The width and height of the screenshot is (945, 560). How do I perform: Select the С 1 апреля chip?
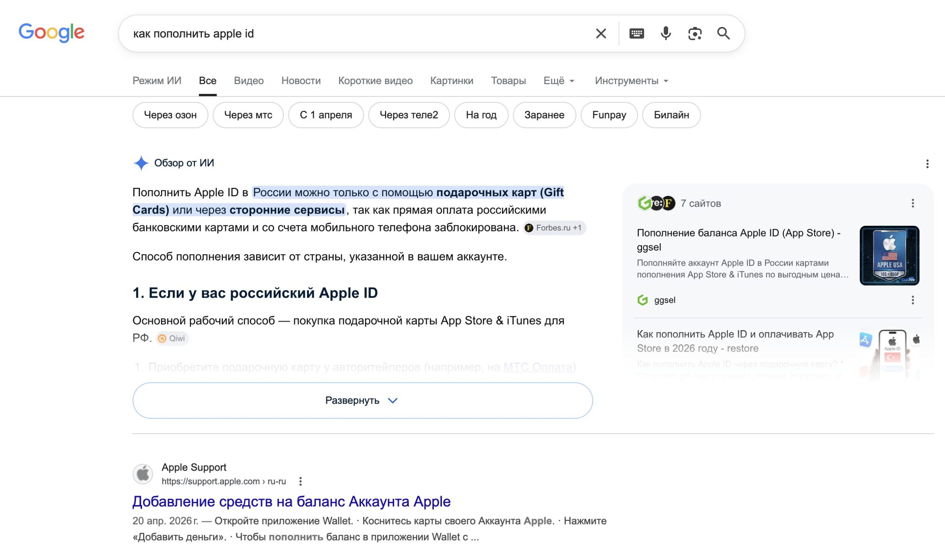(x=326, y=115)
